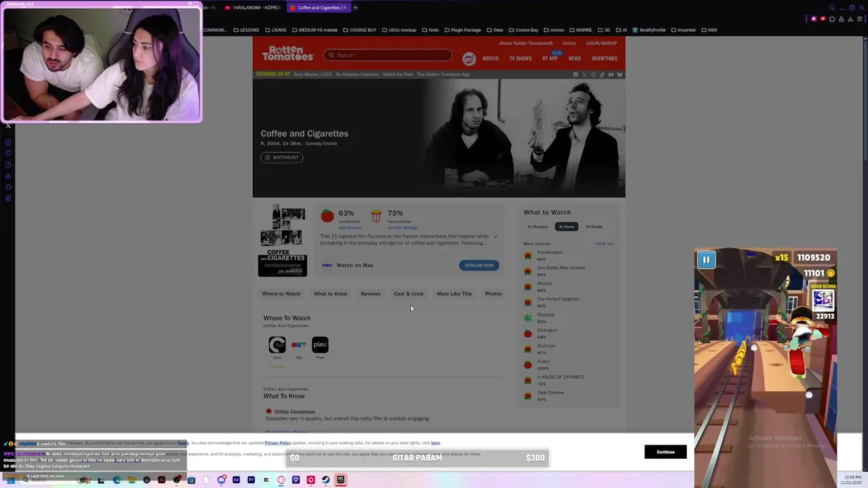Viewport: 868px width, 488px height.
Task: Click the red Tomatometer tomato icon
Action: (328, 216)
